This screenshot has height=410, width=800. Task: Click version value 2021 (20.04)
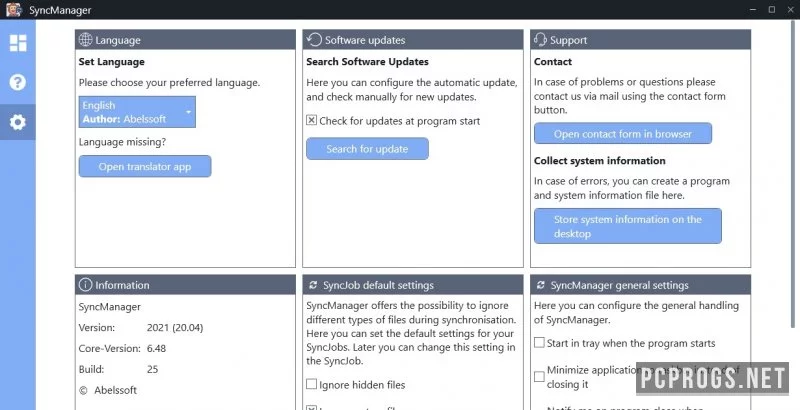click(x=175, y=328)
